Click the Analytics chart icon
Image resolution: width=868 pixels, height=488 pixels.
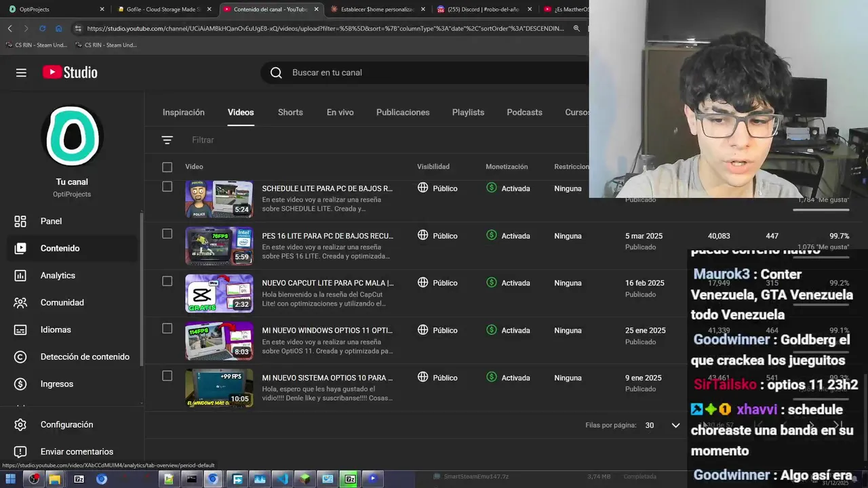click(x=20, y=275)
